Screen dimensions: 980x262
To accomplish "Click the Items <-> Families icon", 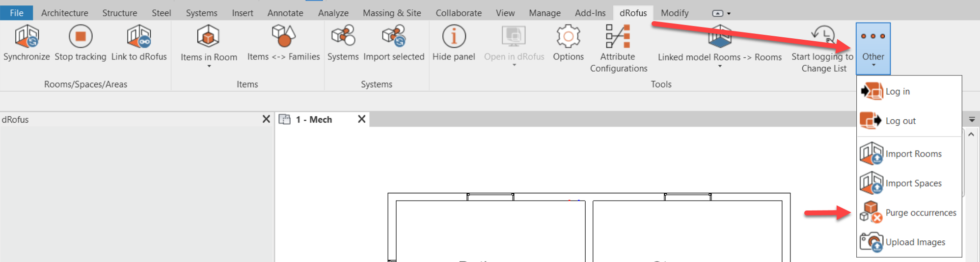I will pos(283,35).
